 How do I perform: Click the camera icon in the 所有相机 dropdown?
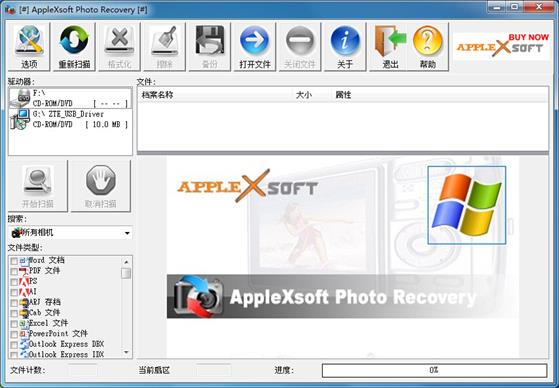click(x=17, y=233)
